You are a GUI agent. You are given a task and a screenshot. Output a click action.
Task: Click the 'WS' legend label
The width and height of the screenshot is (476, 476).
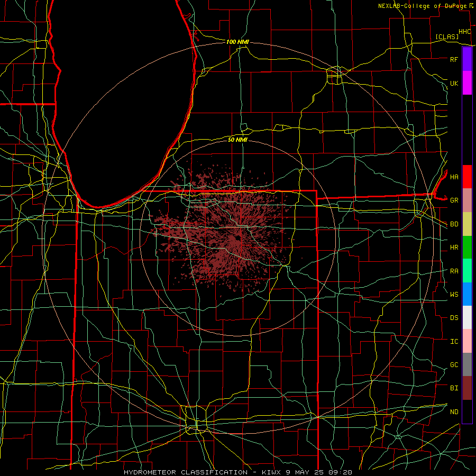coord(454,295)
